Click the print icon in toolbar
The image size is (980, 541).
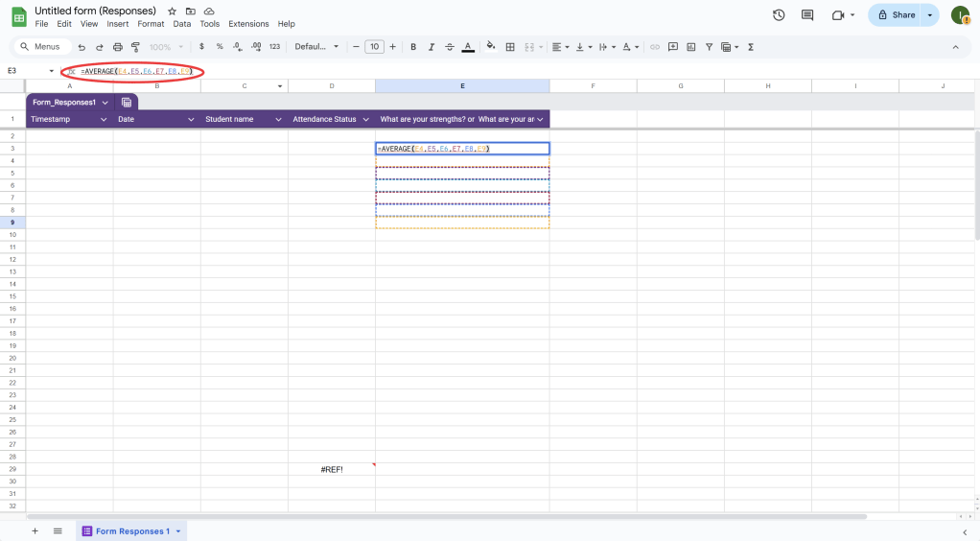click(x=118, y=46)
